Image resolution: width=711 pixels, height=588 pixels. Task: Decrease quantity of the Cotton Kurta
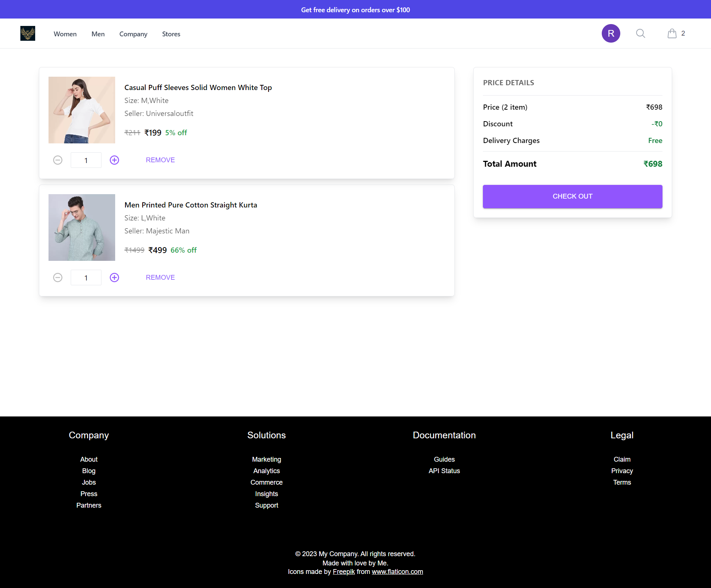(58, 277)
